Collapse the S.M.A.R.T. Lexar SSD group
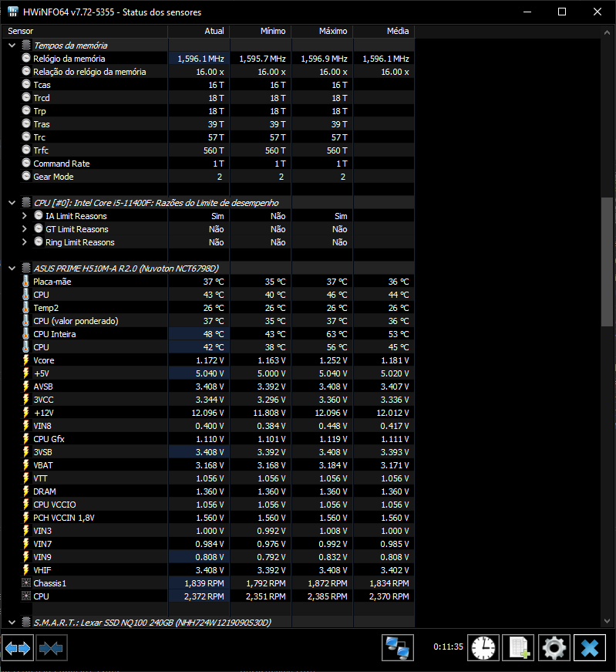This screenshot has height=672, width=616. [12, 623]
